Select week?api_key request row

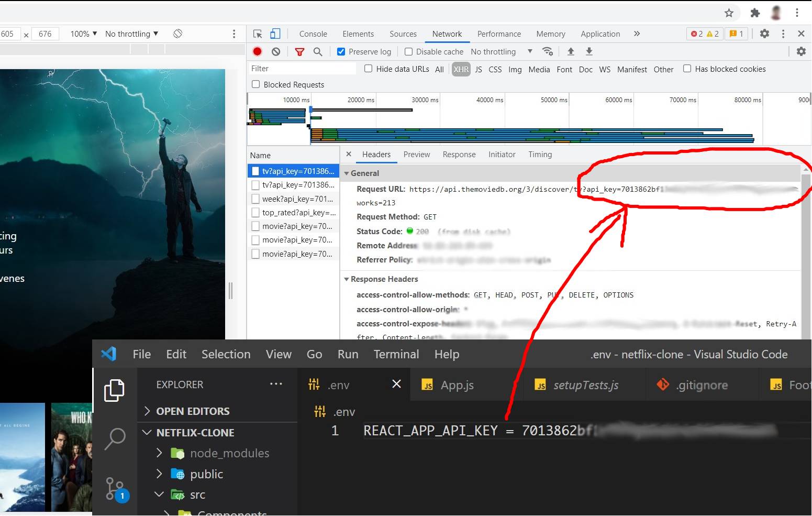tap(293, 199)
